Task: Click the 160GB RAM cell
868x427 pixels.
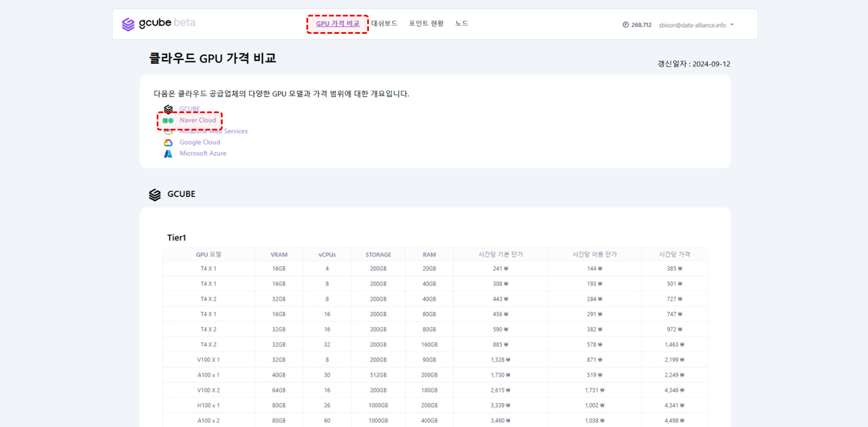Action: 430,345
